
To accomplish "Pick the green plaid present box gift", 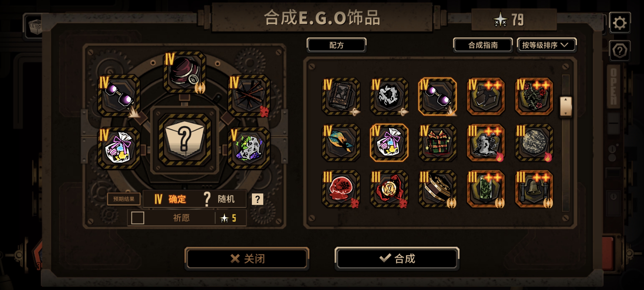I will click(x=437, y=143).
